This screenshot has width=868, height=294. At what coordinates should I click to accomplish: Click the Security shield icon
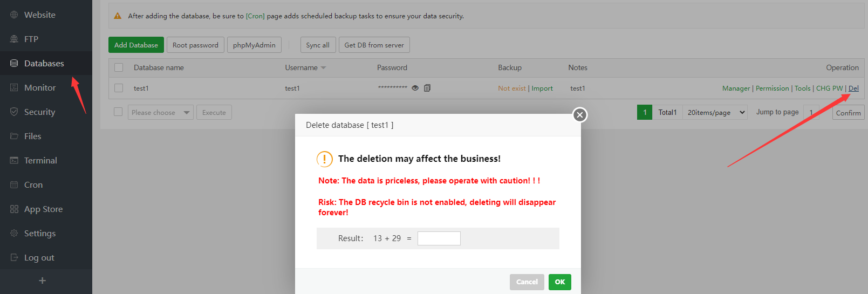(14, 112)
